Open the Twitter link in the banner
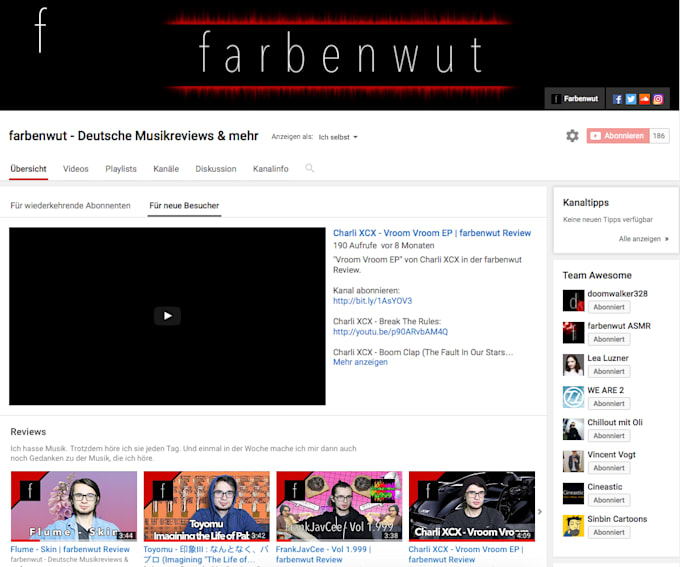680x567 pixels. coord(631,99)
